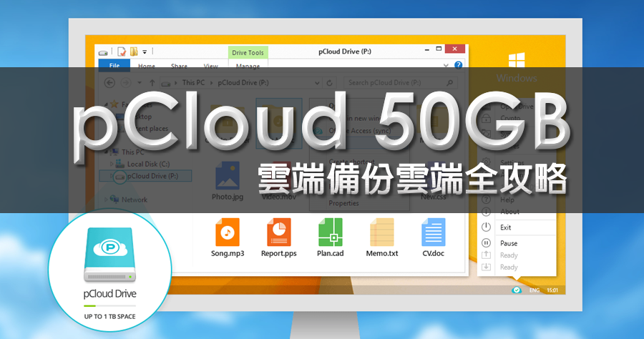Viewport: 644px width, 339px height.
Task: Click the Back navigation arrow
Action: pyautogui.click(x=109, y=82)
